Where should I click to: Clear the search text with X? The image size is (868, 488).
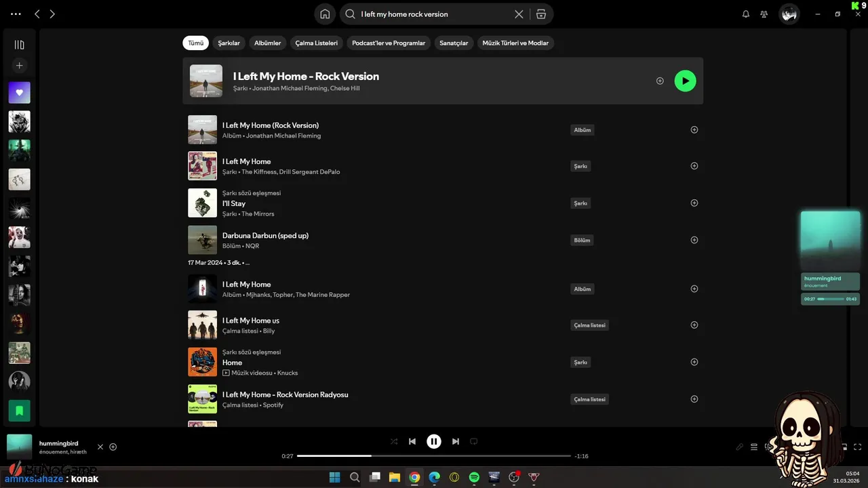519,14
